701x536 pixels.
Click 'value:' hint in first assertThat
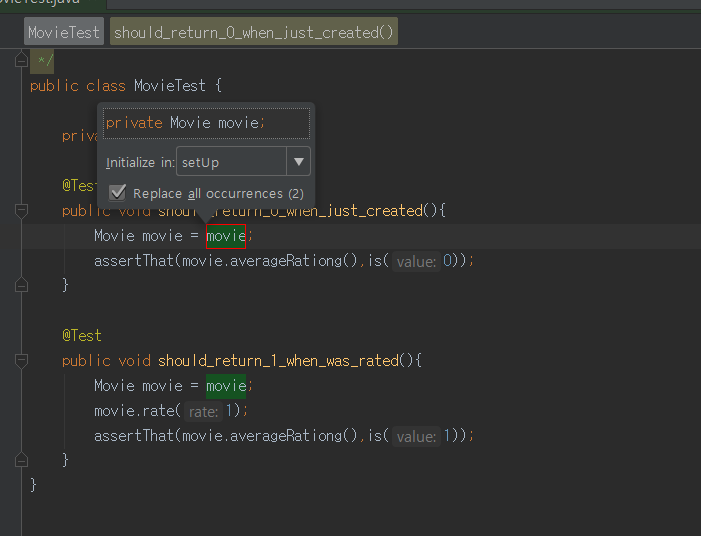point(416,262)
